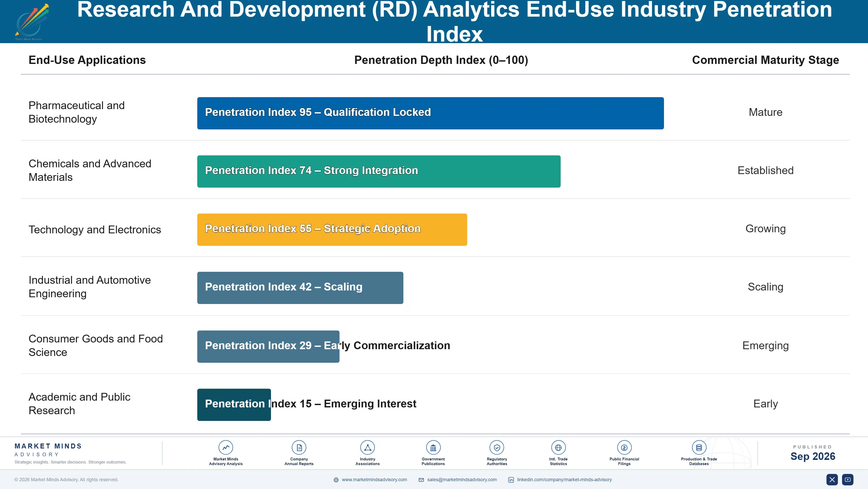Click the Technology and Electronics label
The image size is (868, 489).
[x=95, y=229]
